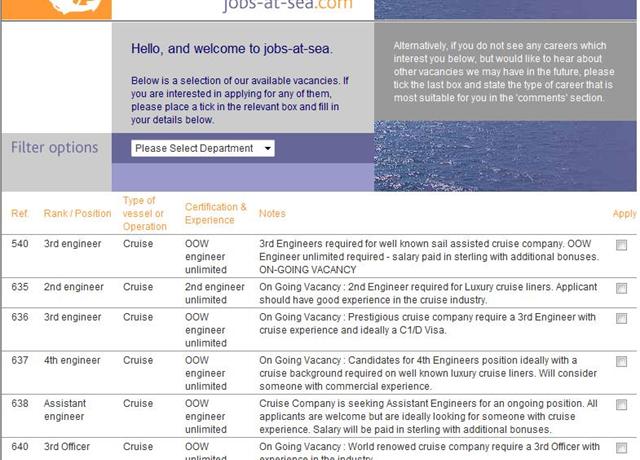Screen dimensions: 640x460
Task: Select the reference number 637
Action: pyautogui.click(x=20, y=360)
